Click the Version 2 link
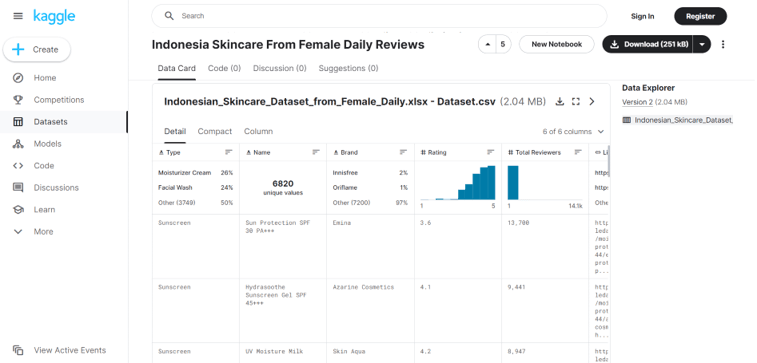Viewport: 757px width, 363px height. 637,102
